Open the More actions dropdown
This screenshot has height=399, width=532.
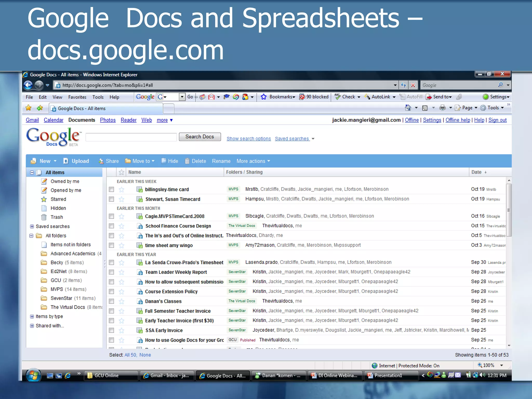(x=253, y=161)
